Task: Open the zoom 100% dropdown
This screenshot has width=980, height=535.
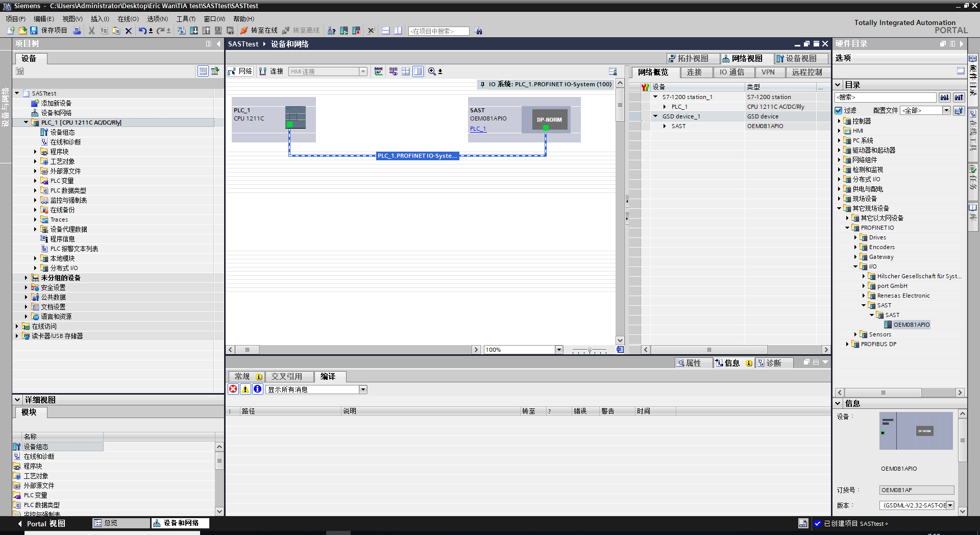Action: pos(559,350)
